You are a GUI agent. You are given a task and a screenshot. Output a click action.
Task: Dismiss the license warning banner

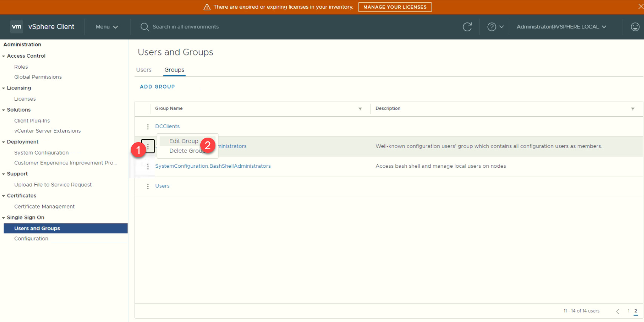(640, 6)
